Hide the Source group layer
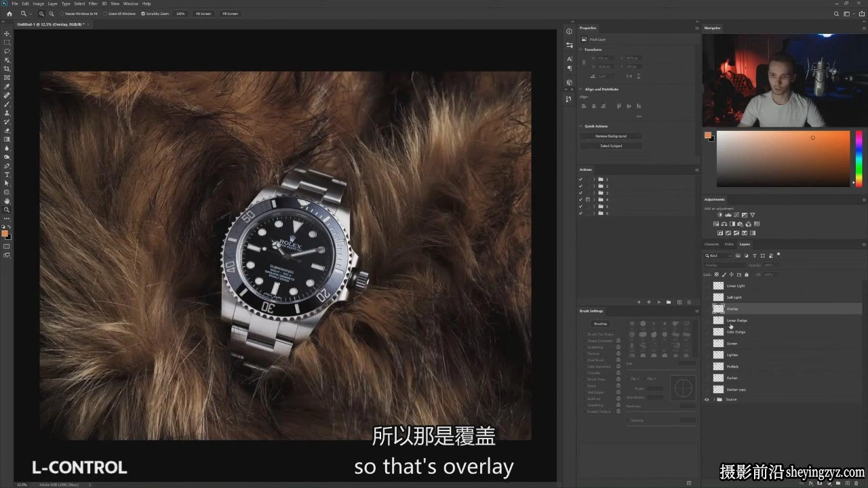The height and width of the screenshot is (488, 868). click(707, 399)
